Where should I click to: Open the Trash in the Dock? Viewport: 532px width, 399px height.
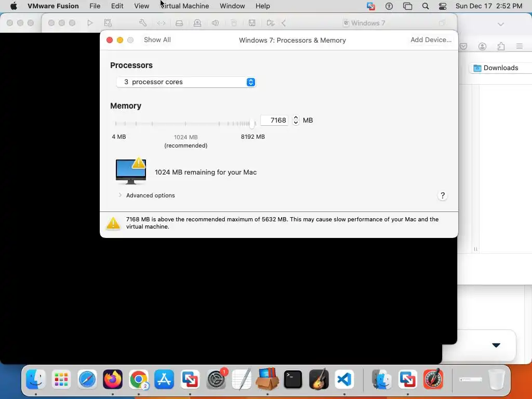[x=496, y=379]
